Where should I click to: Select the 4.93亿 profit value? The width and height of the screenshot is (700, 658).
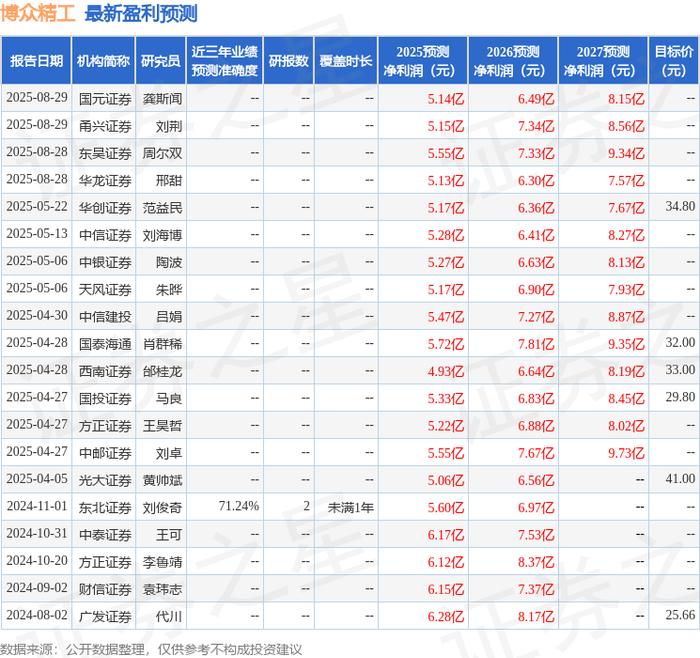point(446,371)
